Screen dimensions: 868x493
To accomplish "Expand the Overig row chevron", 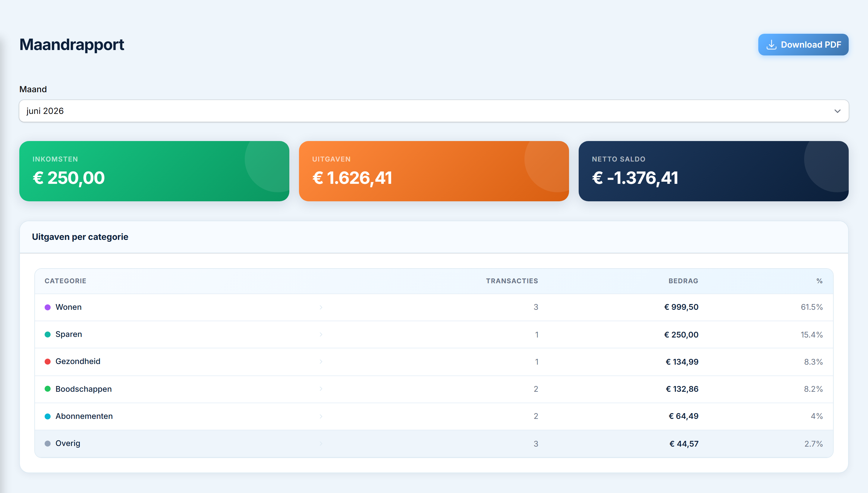I will (x=321, y=444).
